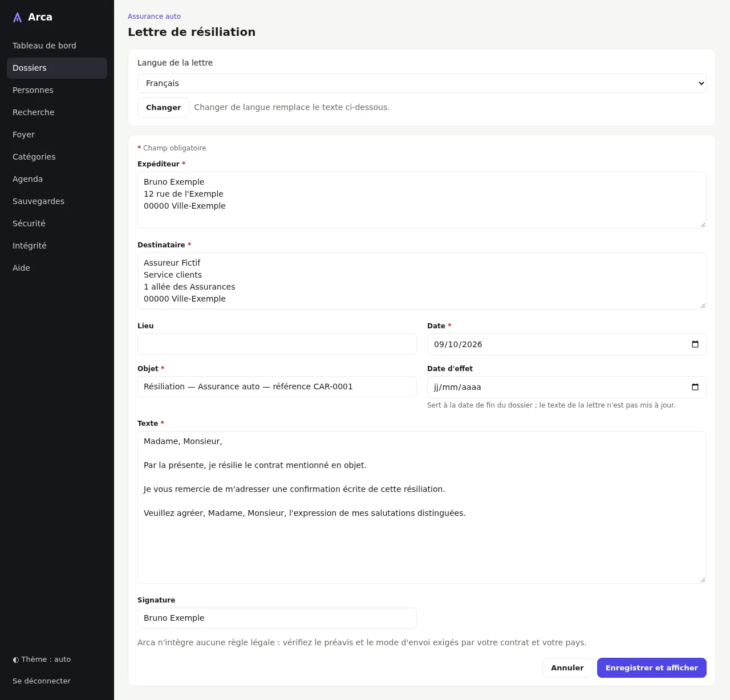This screenshot has width=730, height=700.
Task: Toggle the Thème : auto setting
Action: pos(42,659)
